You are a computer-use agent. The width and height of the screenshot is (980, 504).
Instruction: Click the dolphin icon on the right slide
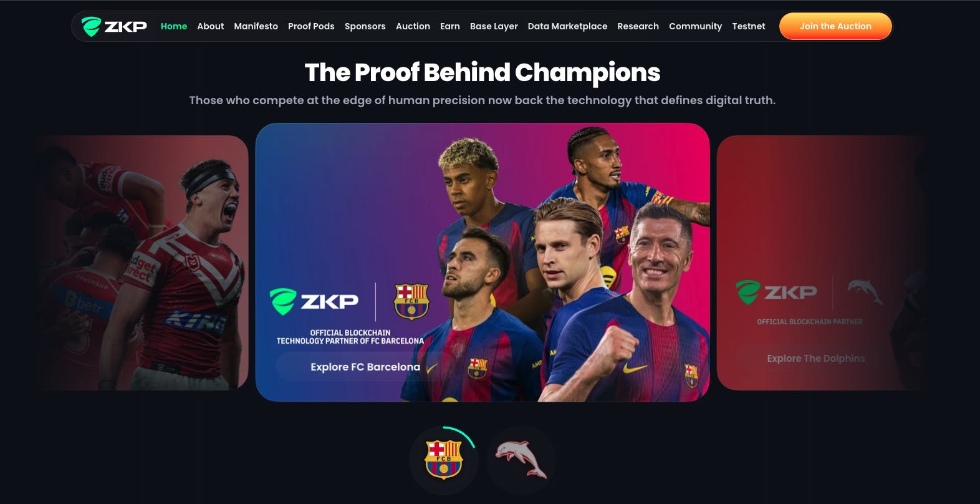coord(865,292)
